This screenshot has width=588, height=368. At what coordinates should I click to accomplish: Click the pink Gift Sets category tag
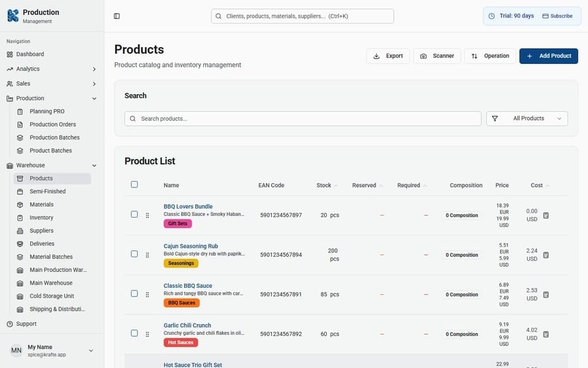(x=178, y=224)
